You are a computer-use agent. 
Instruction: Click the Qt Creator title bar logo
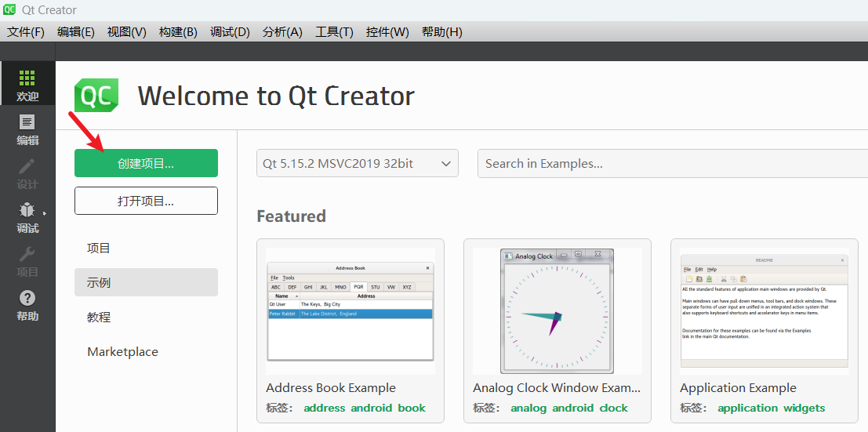pyautogui.click(x=9, y=9)
